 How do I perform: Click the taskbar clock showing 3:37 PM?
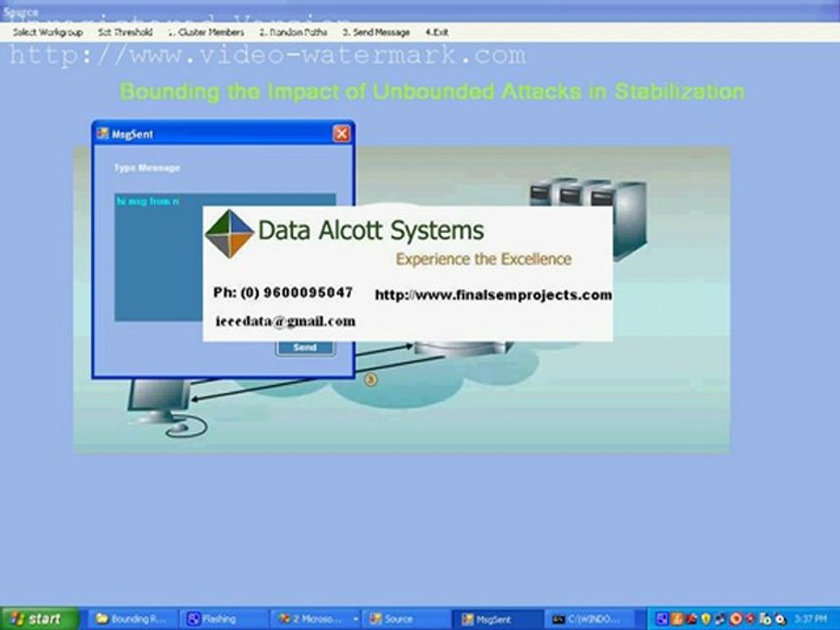click(x=810, y=619)
